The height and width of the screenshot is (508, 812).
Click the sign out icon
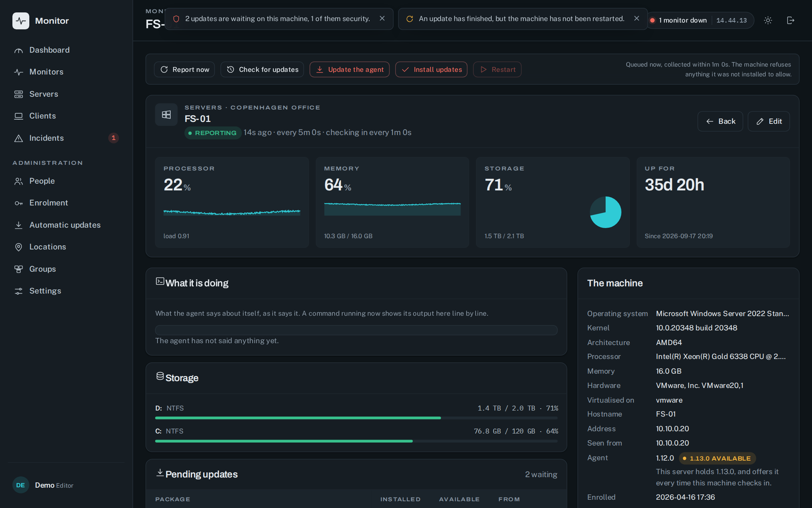[791, 20]
